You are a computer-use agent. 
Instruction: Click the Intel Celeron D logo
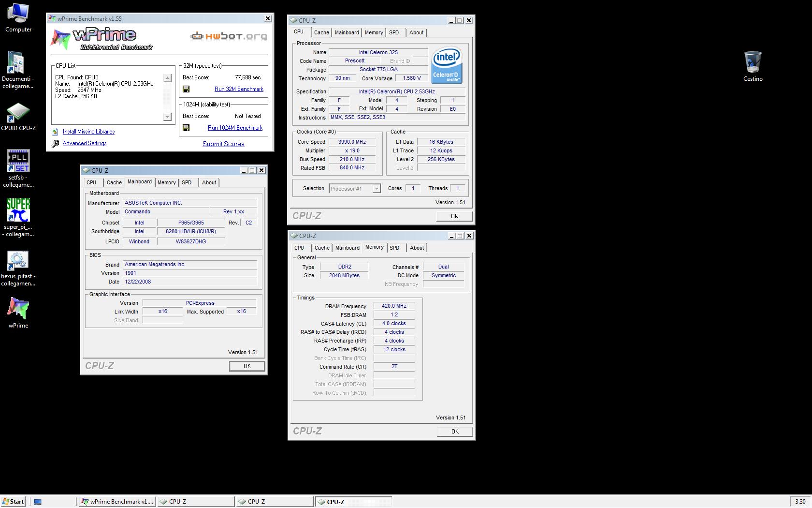pyautogui.click(x=447, y=65)
